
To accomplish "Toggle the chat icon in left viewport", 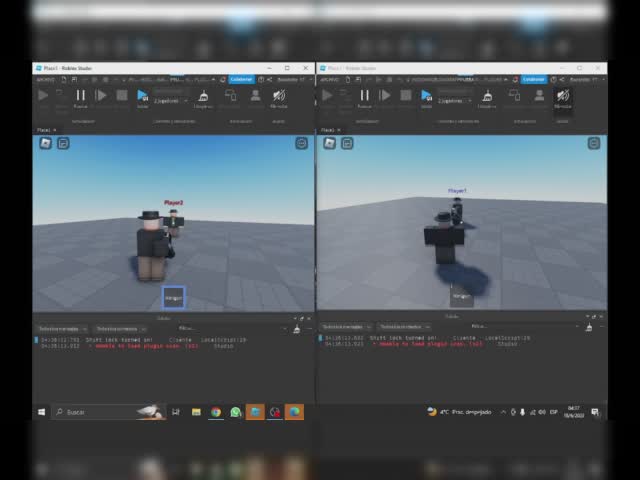I will pos(63,143).
